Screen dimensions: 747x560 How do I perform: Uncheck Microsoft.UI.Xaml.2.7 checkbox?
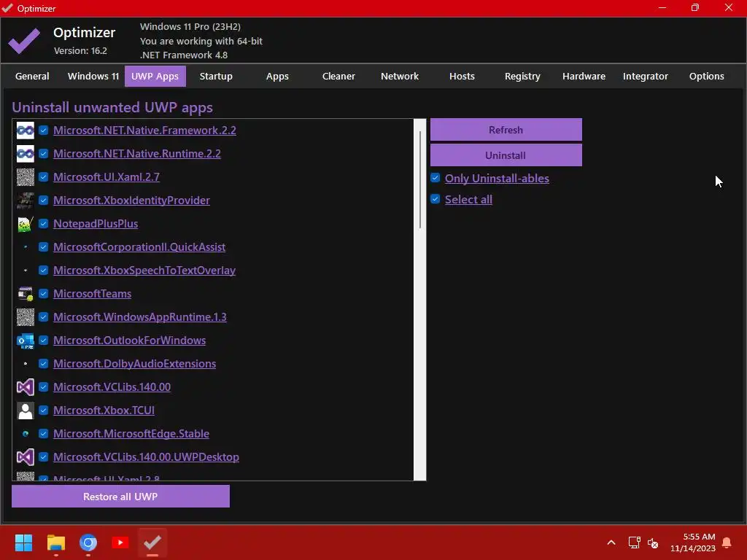[43, 176]
